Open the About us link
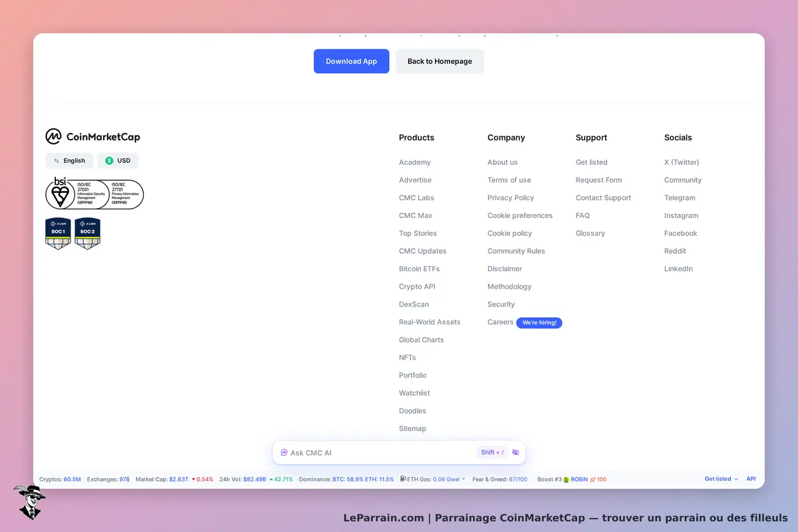 pyautogui.click(x=502, y=162)
